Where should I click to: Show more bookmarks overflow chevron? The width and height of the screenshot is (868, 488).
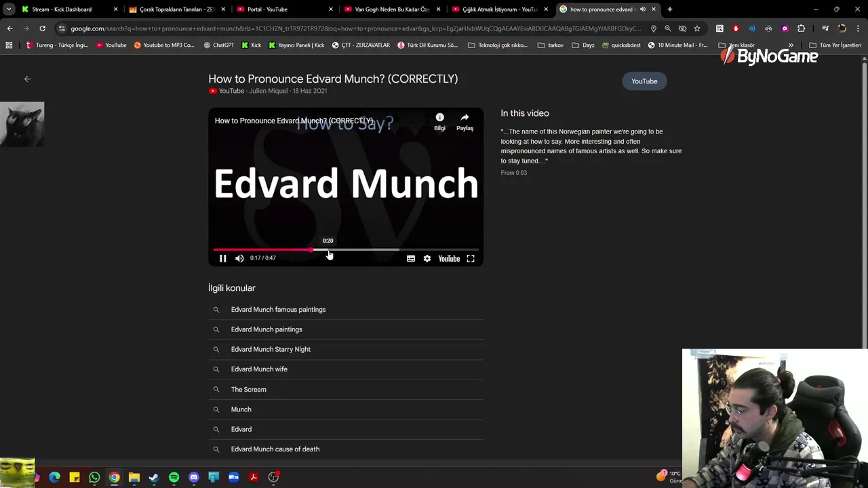tap(791, 45)
